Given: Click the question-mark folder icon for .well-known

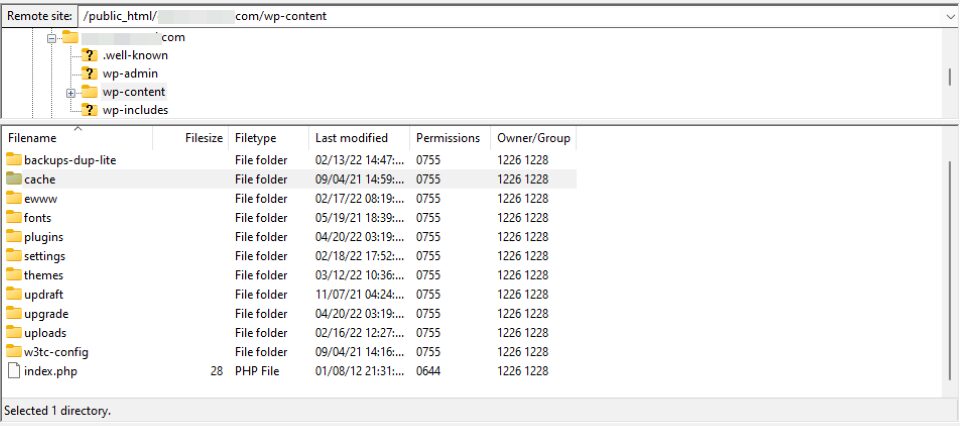Looking at the screenshot, I should (89, 55).
